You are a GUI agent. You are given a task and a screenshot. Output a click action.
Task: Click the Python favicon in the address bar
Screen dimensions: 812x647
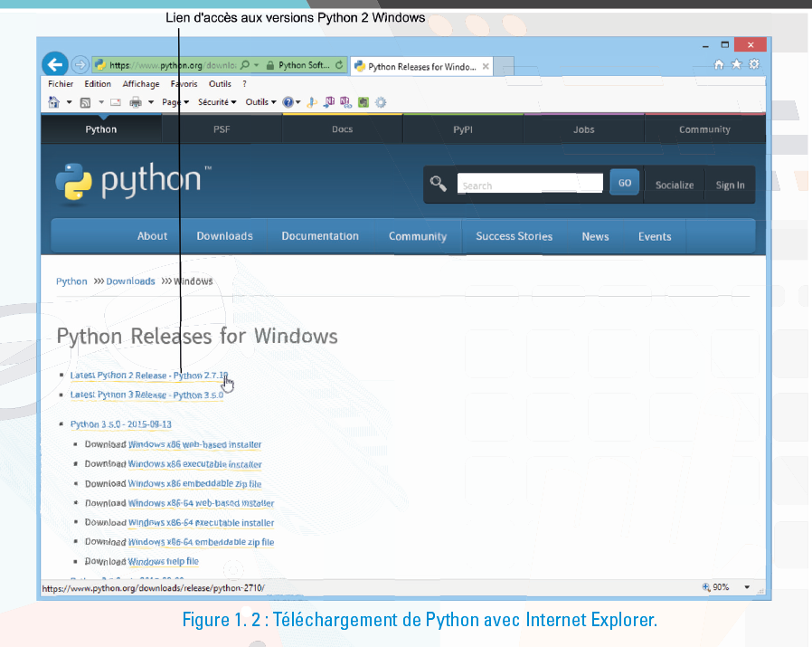(x=100, y=65)
